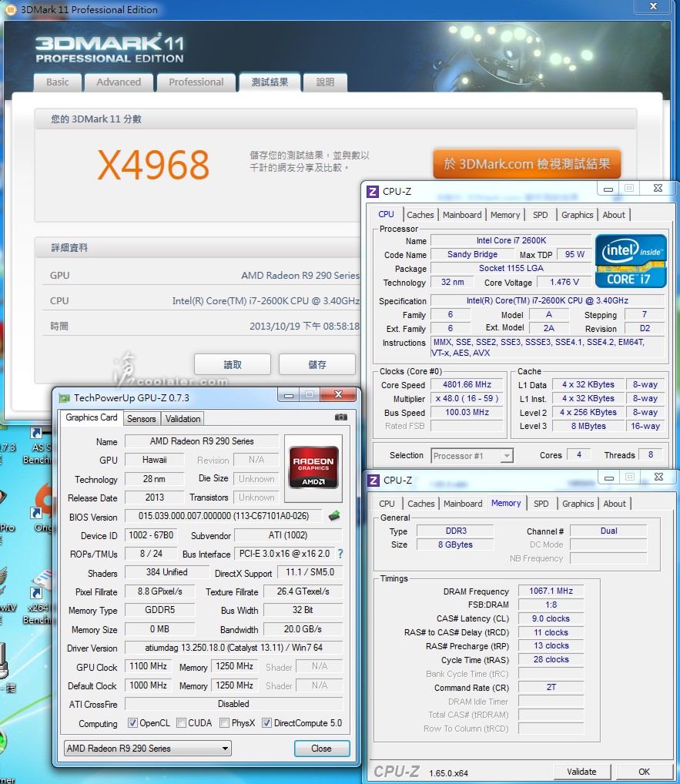Open the Sensors tab in GPU-Z
Image resolution: width=680 pixels, height=784 pixels.
[142, 419]
